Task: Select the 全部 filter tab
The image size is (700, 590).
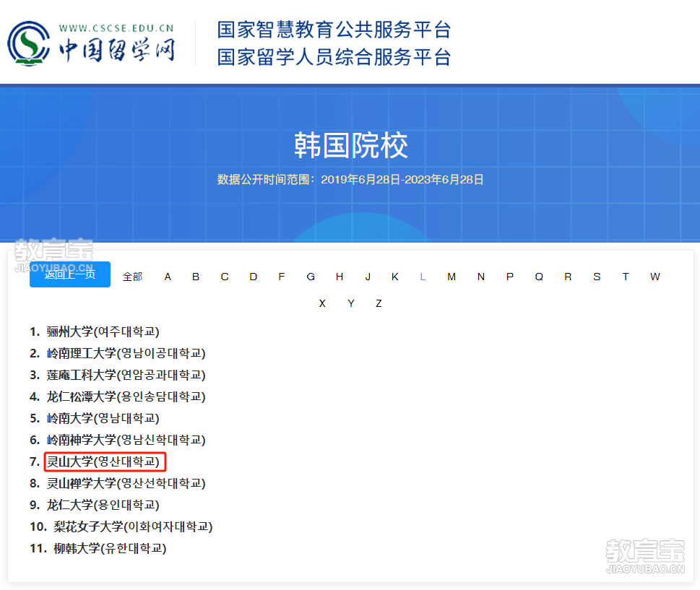Action: tap(133, 277)
